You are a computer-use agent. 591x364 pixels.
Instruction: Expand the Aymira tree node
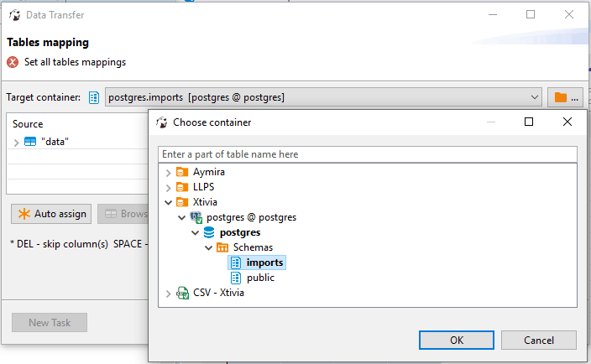point(169,172)
